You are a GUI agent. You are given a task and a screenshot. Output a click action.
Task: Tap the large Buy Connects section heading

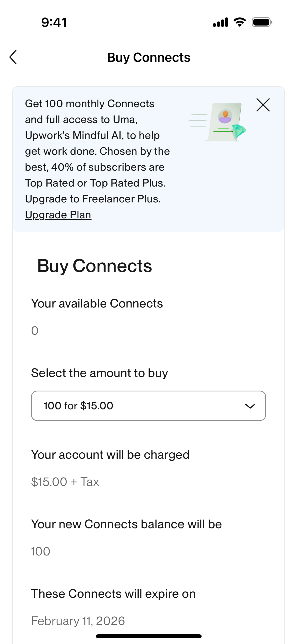click(x=95, y=266)
